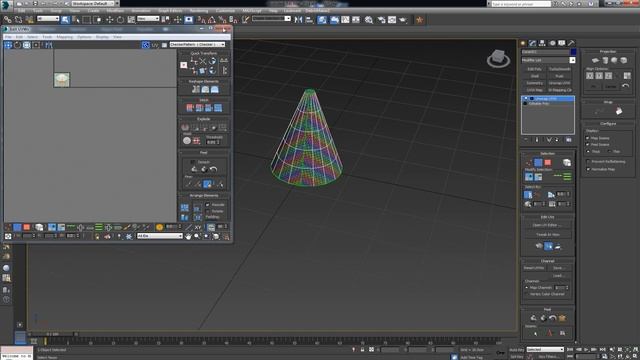The width and height of the screenshot is (640, 360).
Task: Open the selection filter dropdown in main toolbar
Action: (x=48, y=19)
